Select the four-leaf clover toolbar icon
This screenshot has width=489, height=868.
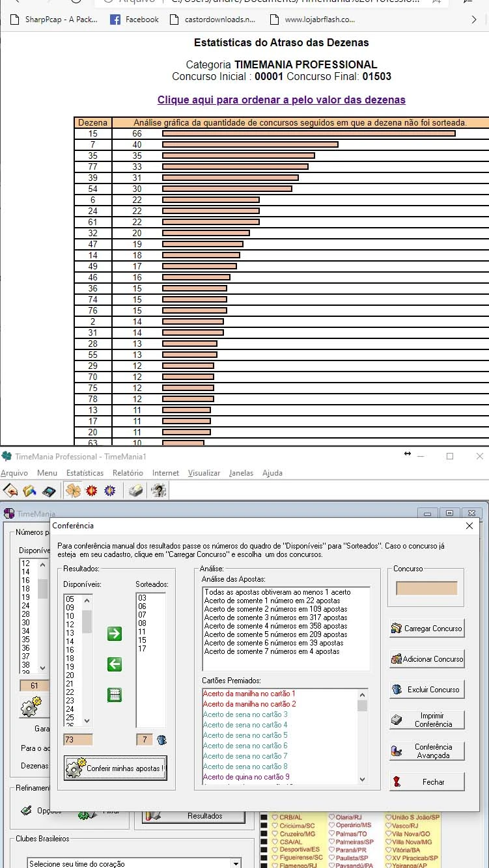click(x=73, y=491)
